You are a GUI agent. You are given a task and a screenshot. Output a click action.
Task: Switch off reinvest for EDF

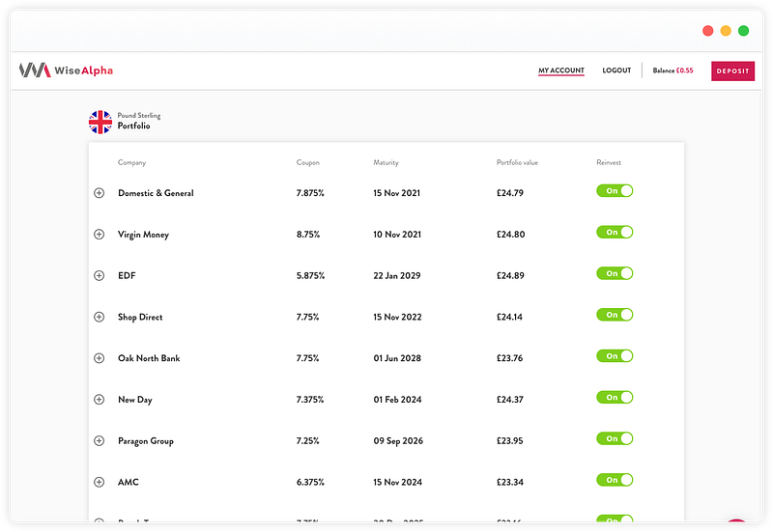615,273
